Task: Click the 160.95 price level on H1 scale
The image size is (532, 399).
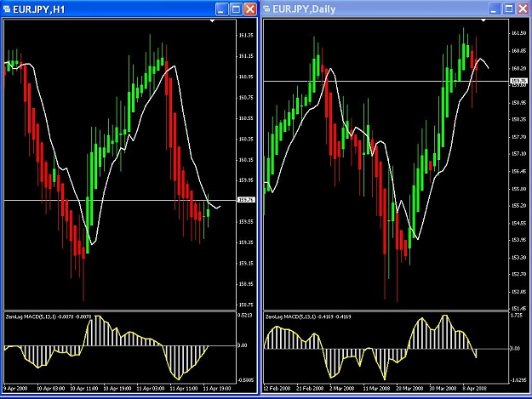Action: [246, 77]
